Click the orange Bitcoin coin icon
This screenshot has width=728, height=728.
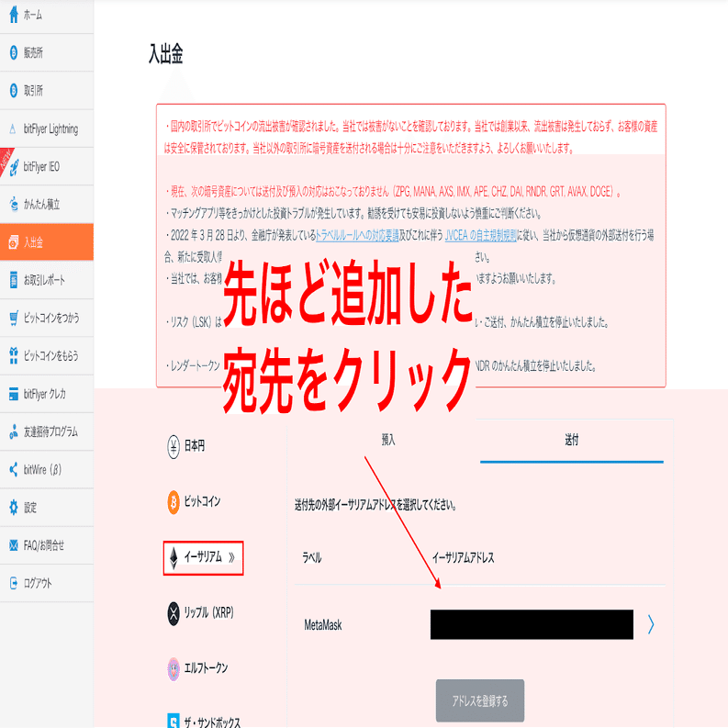pyautogui.click(x=174, y=502)
